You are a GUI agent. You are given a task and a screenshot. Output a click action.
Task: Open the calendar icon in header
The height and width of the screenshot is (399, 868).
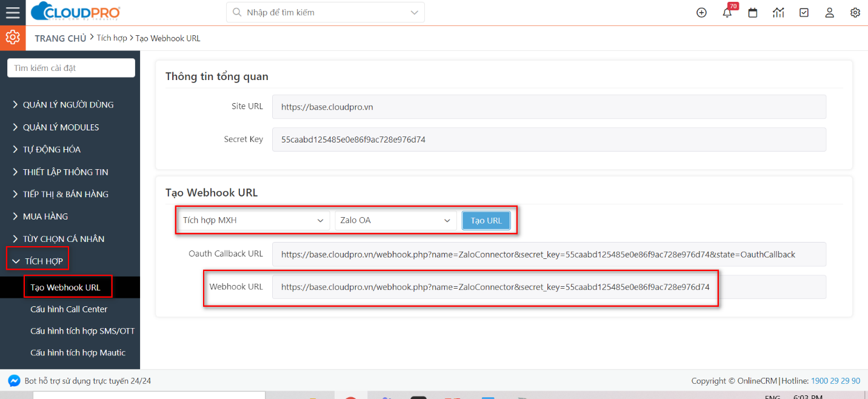[x=753, y=12]
